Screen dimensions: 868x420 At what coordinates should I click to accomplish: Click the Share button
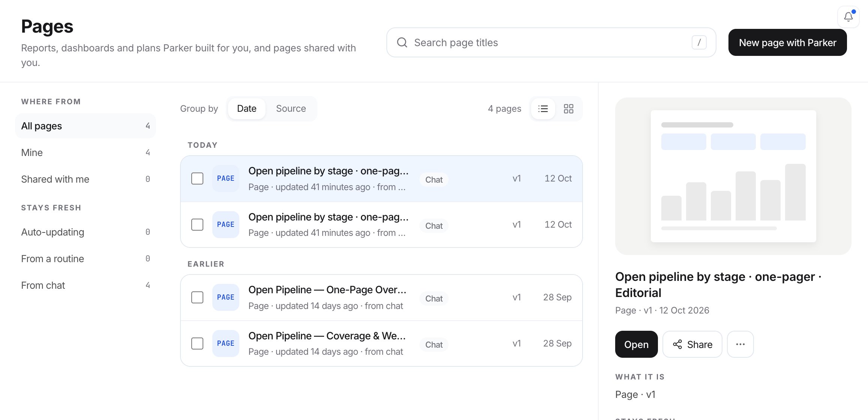(x=692, y=344)
